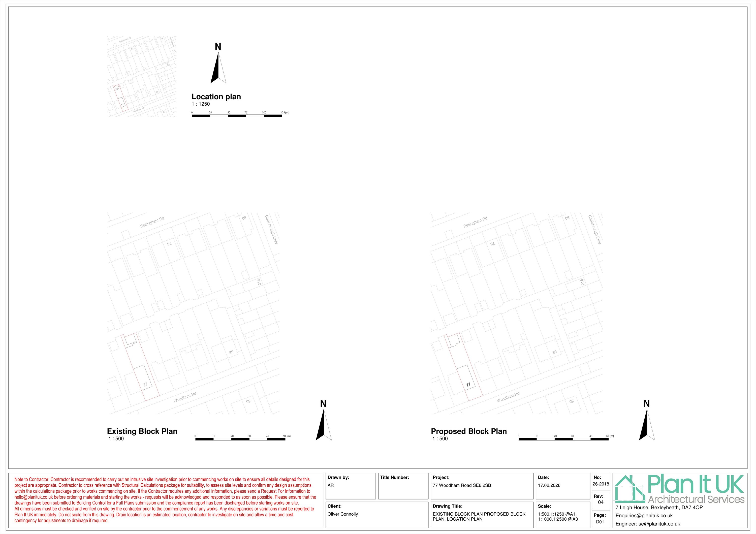Screen dimensions: 756x534
Task: Click the Location plan scale bar
Action: pyautogui.click(x=237, y=116)
